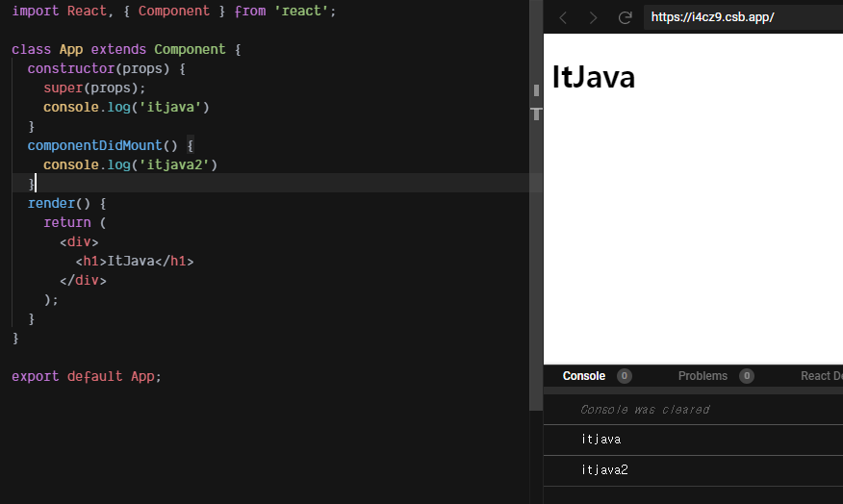Click the console.log('itjava2') code line

point(130,165)
